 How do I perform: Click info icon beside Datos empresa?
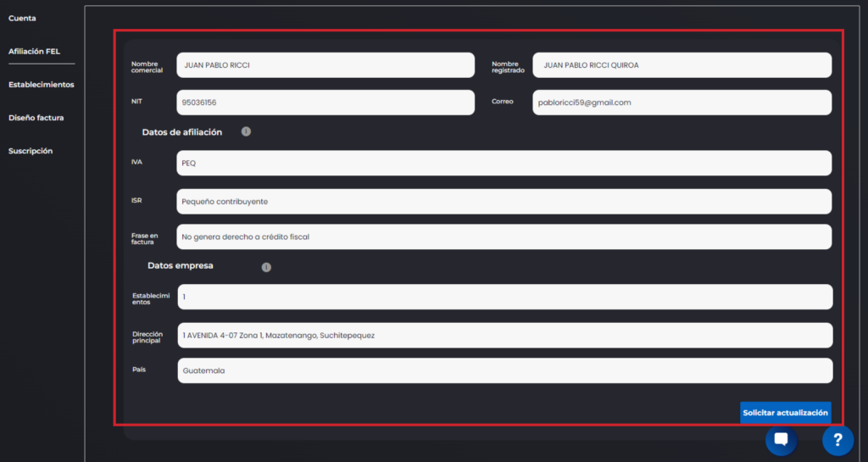click(266, 267)
